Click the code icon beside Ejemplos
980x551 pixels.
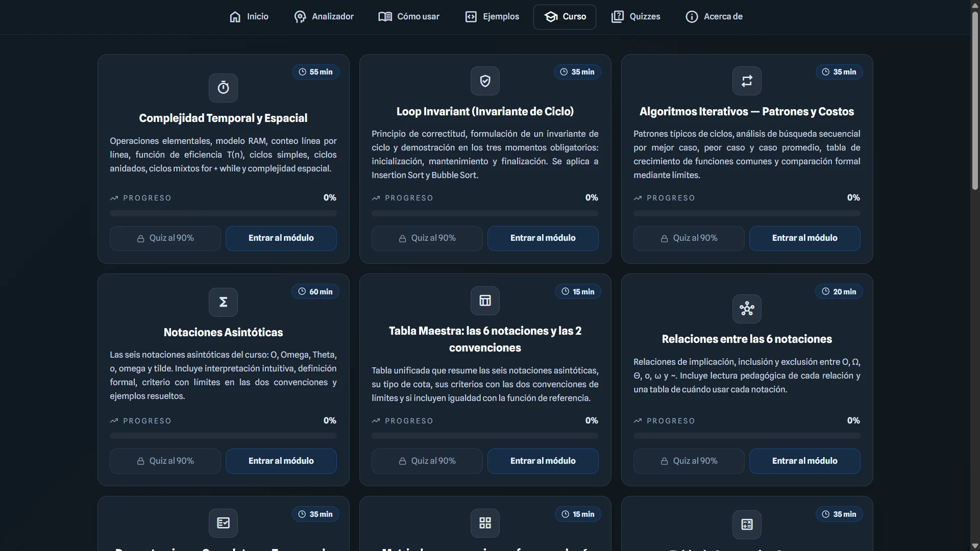pos(471,17)
